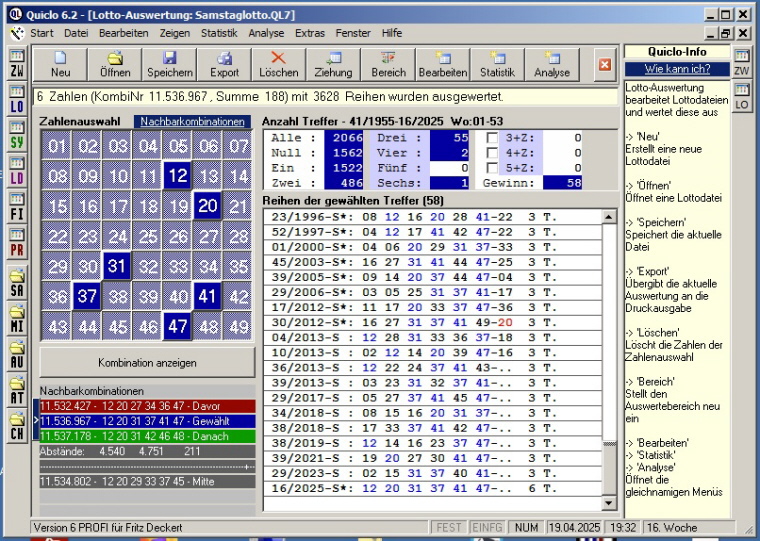Image resolution: width=760 pixels, height=541 pixels.
Task: Check the 5+Z checkbox
Action: (493, 168)
